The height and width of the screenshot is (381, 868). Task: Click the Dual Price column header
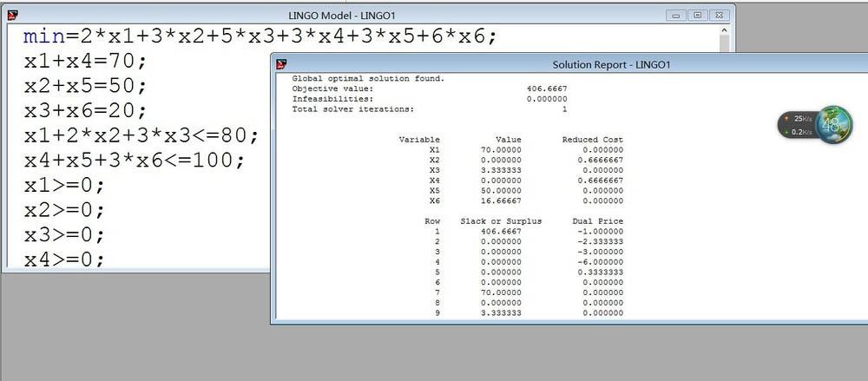coord(597,221)
